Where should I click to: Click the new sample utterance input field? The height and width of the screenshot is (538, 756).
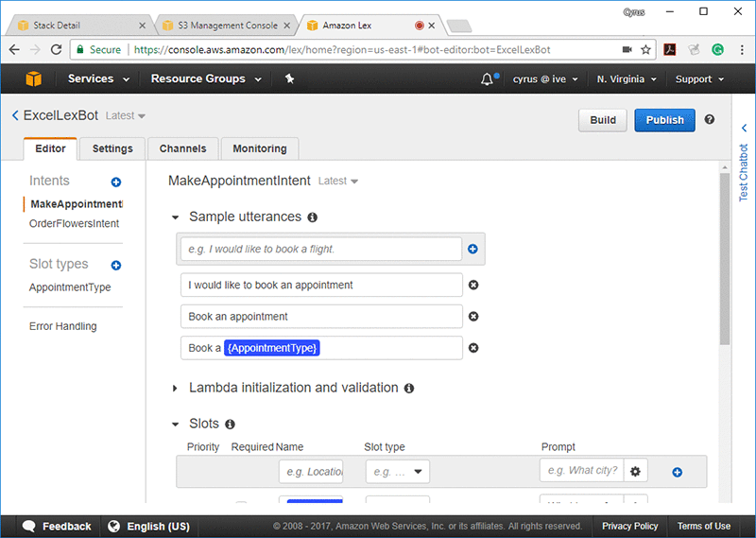pos(321,249)
